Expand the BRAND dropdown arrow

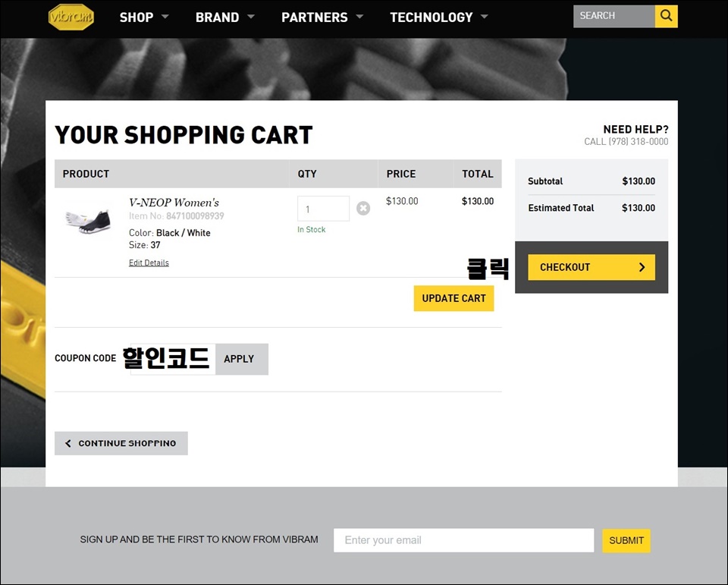point(251,17)
